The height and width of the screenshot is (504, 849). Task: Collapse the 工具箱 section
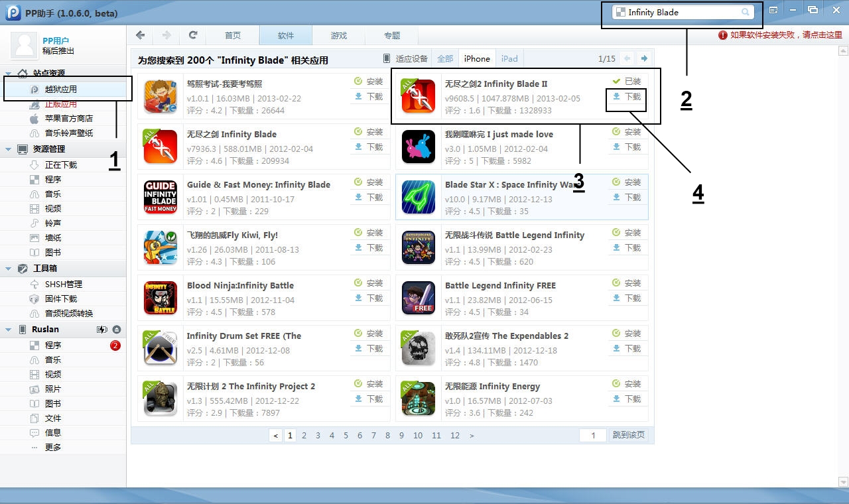coord(9,269)
